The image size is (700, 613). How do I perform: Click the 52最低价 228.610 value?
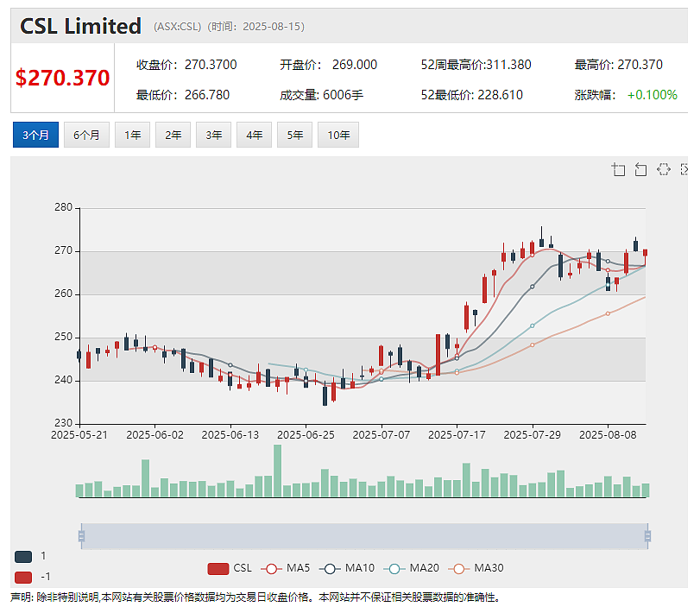pyautogui.click(x=500, y=95)
